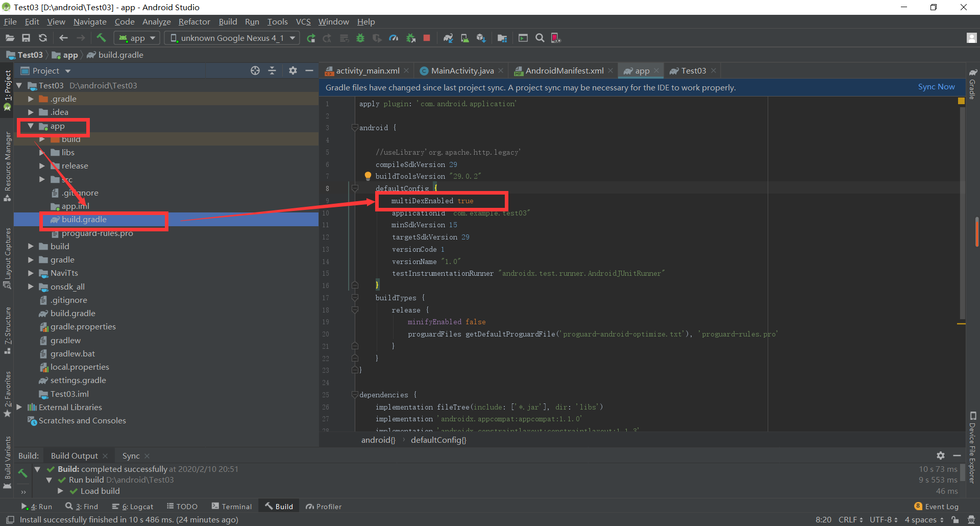Image resolution: width=980 pixels, height=526 pixels.
Task: Click the Search Everywhere magnifier icon
Action: click(x=540, y=38)
